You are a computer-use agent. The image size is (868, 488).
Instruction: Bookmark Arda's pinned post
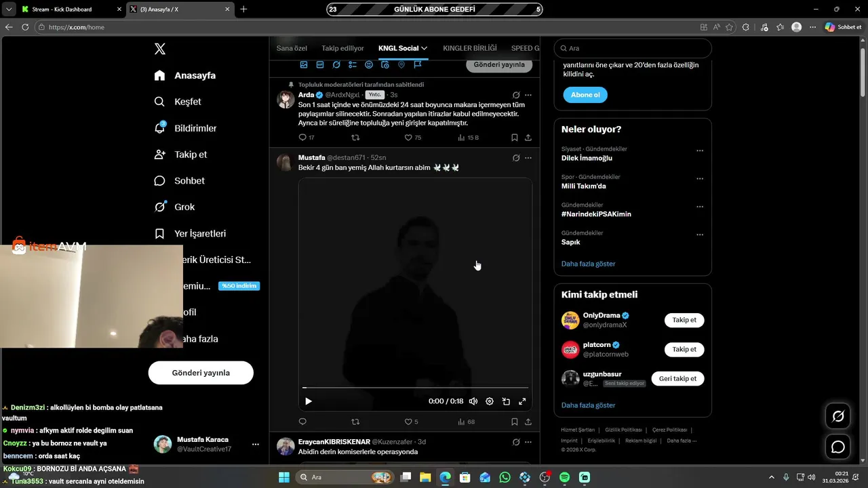coord(515,138)
